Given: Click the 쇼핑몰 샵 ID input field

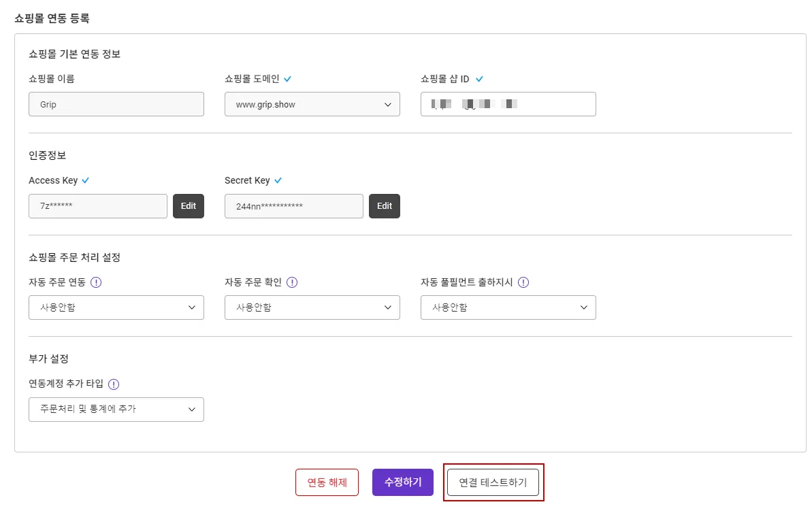Looking at the screenshot, I should tap(508, 104).
